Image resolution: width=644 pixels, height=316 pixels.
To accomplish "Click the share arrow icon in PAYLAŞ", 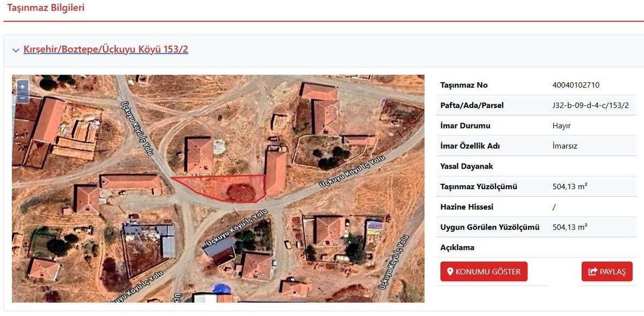I will 592,271.
